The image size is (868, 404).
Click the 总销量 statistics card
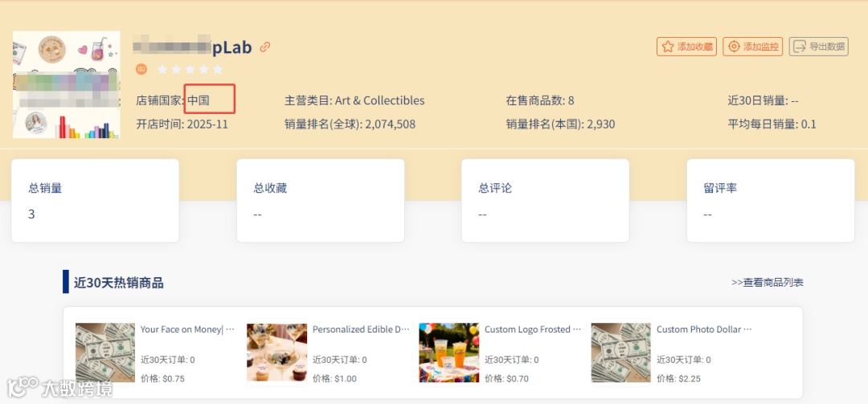(95, 201)
